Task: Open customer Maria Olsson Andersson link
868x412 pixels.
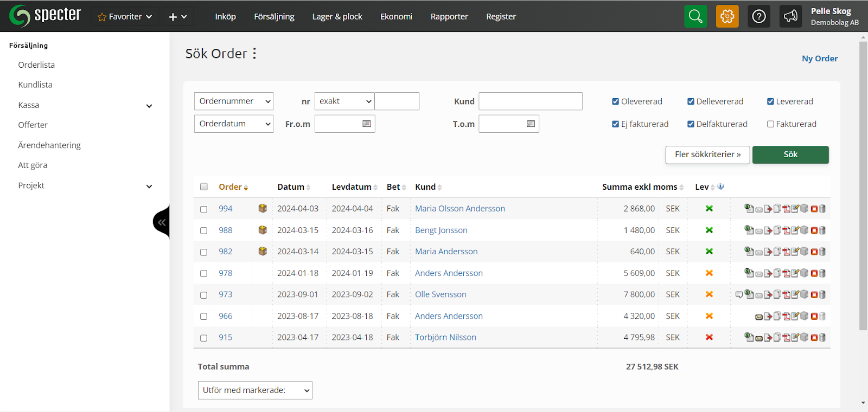Action: point(459,209)
